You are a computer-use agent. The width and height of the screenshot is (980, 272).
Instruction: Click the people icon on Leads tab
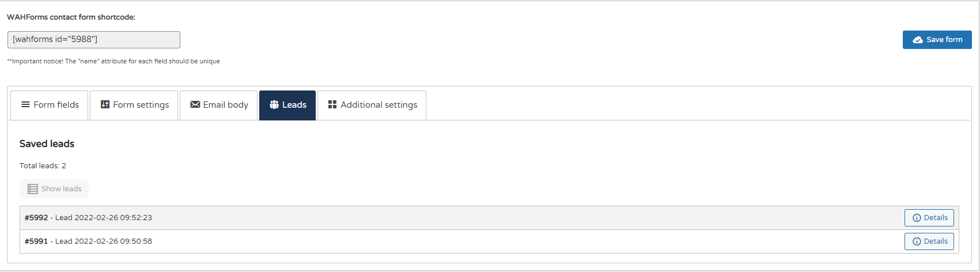tap(274, 104)
